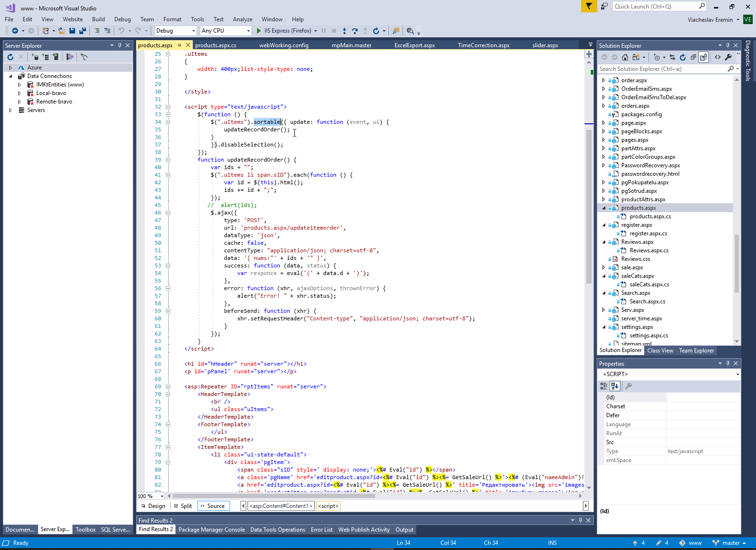The width and height of the screenshot is (756, 550).
Task: Toggle auto-hide pin on Server Explorer
Action: pyautogui.click(x=120, y=45)
